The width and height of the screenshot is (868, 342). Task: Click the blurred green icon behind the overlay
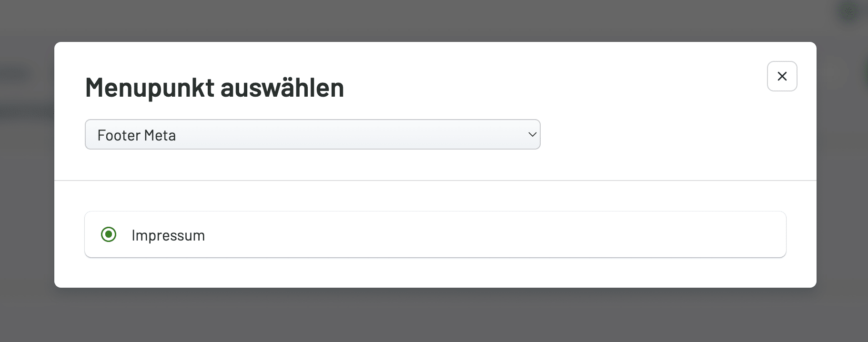point(848,10)
